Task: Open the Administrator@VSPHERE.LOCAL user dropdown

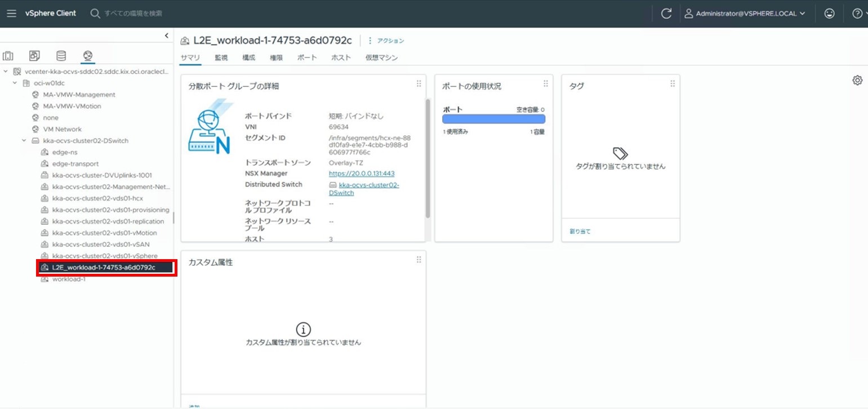Action: 745,14
